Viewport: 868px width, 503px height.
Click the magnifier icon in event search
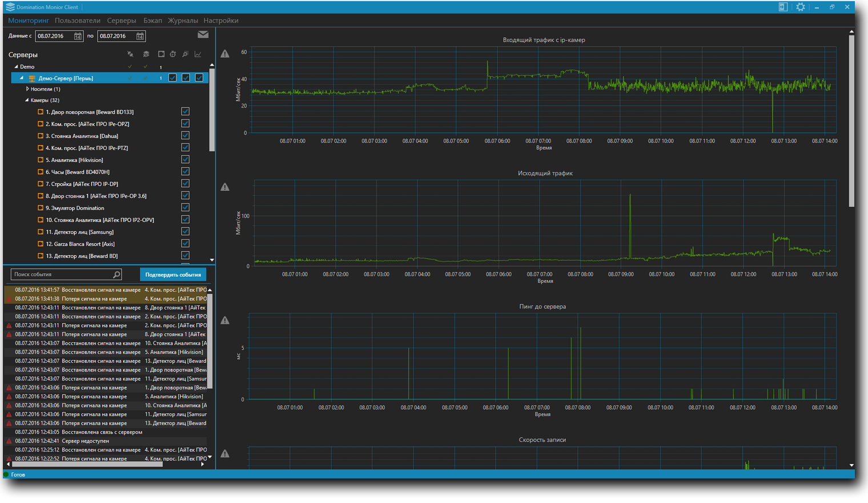[116, 274]
